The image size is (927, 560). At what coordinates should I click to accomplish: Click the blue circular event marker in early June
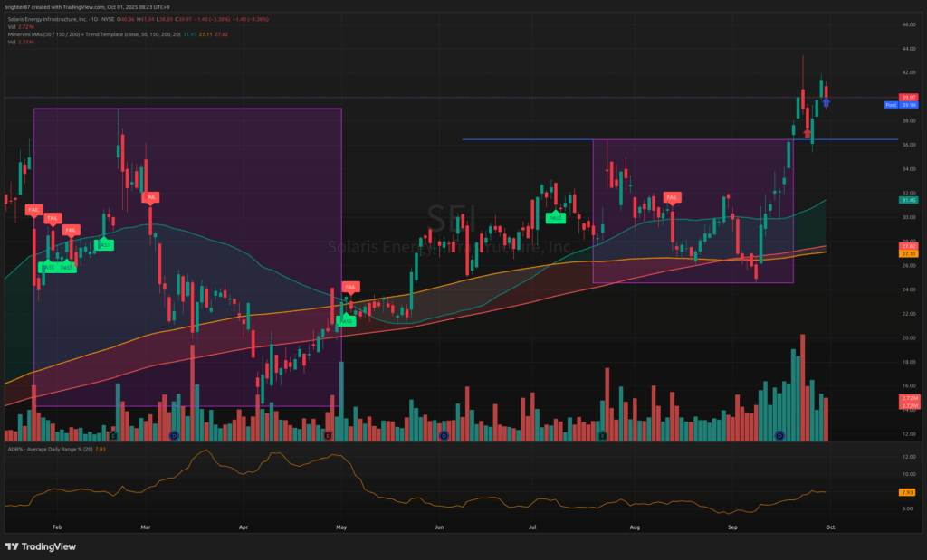[444, 436]
